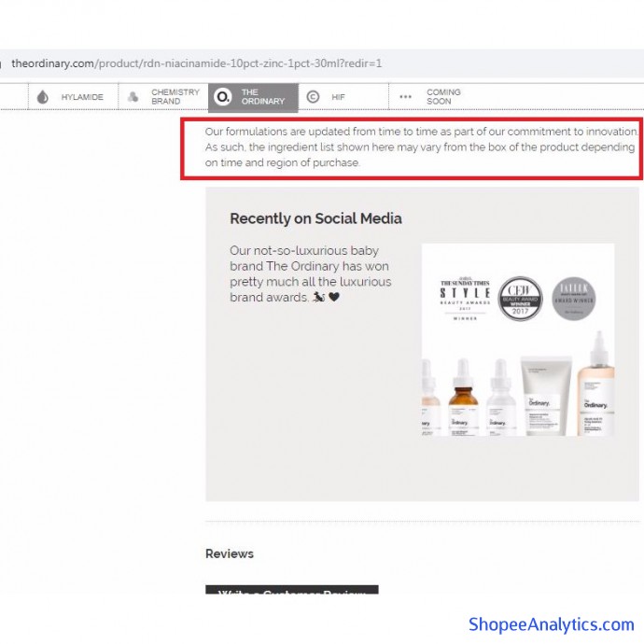Viewport: 644px width, 644px height.
Task: Open the HYLAMIDE brand tab
Action: click(82, 97)
